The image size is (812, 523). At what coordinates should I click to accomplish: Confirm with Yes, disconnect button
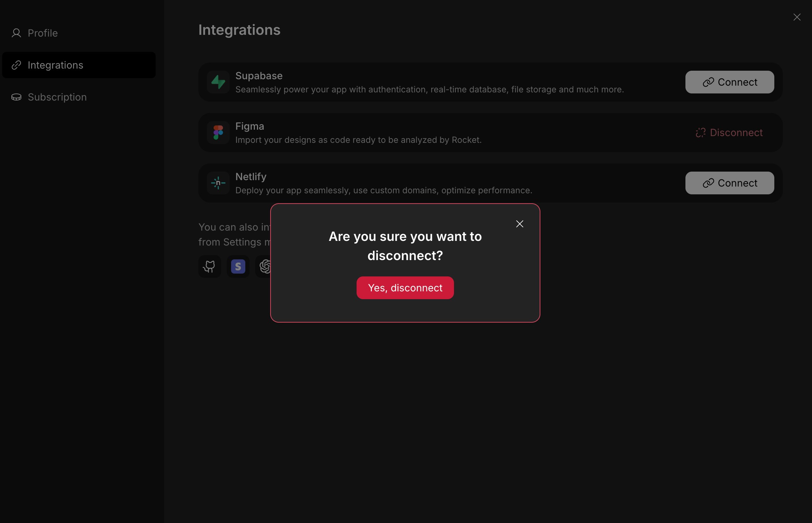click(x=405, y=288)
